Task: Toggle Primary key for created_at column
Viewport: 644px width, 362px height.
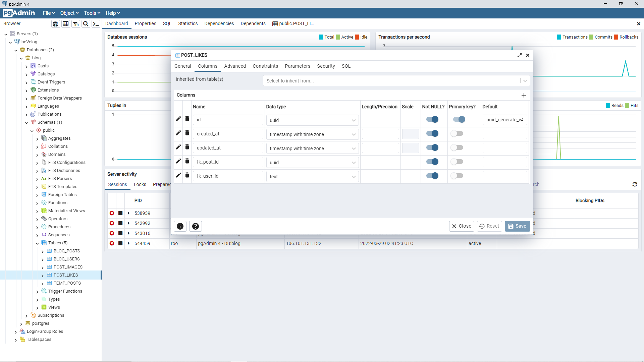Action: pyautogui.click(x=457, y=133)
